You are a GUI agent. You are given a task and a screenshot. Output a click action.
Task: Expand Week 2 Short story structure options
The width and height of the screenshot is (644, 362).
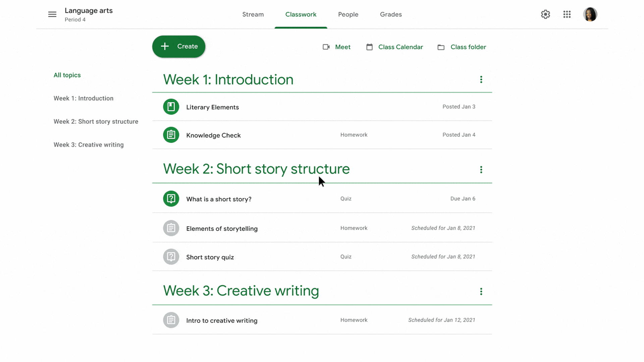[481, 169]
